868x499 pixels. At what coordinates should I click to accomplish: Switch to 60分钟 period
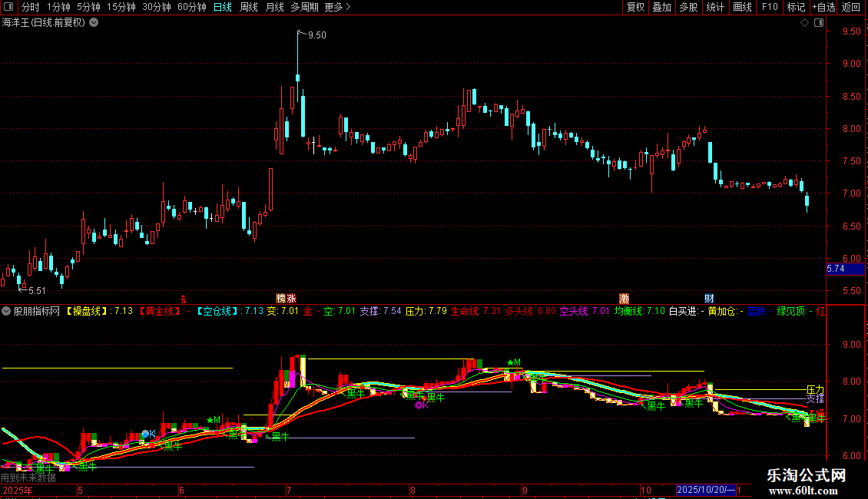coord(192,7)
